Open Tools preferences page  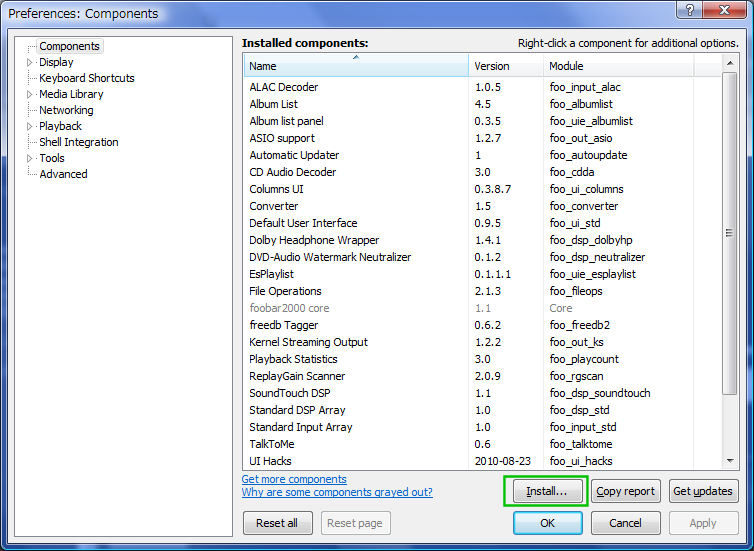(52, 158)
